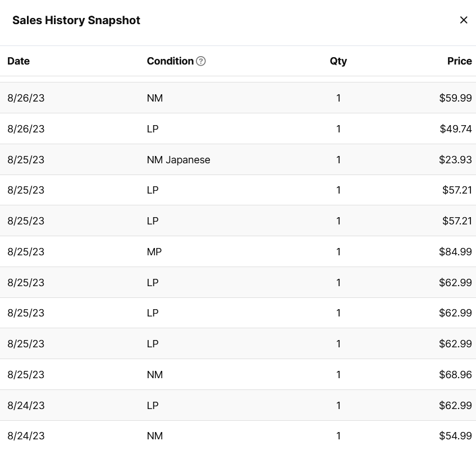
Task: Select the 8/26/23 LP $49.74 sale row
Action: pos(238,128)
